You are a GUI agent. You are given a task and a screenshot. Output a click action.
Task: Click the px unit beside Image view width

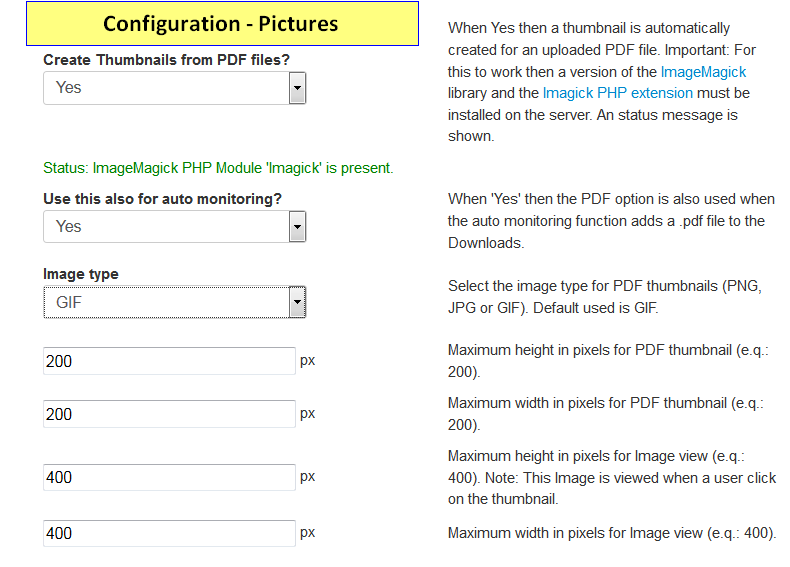pos(307,533)
